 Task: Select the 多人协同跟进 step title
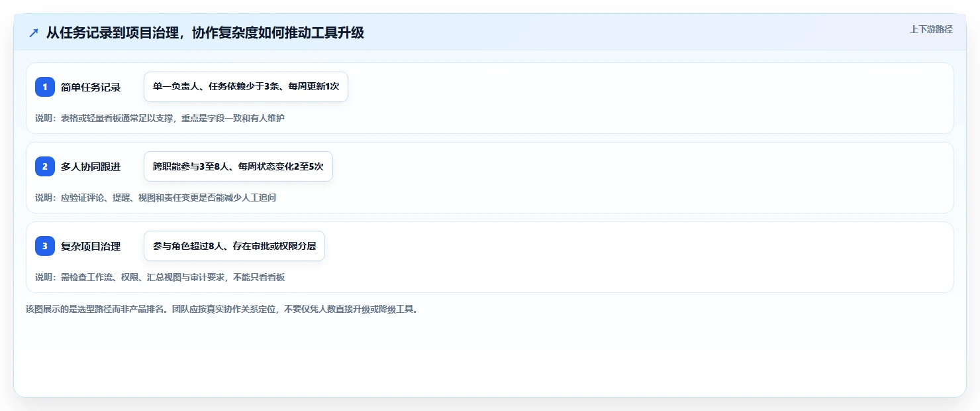pos(91,166)
